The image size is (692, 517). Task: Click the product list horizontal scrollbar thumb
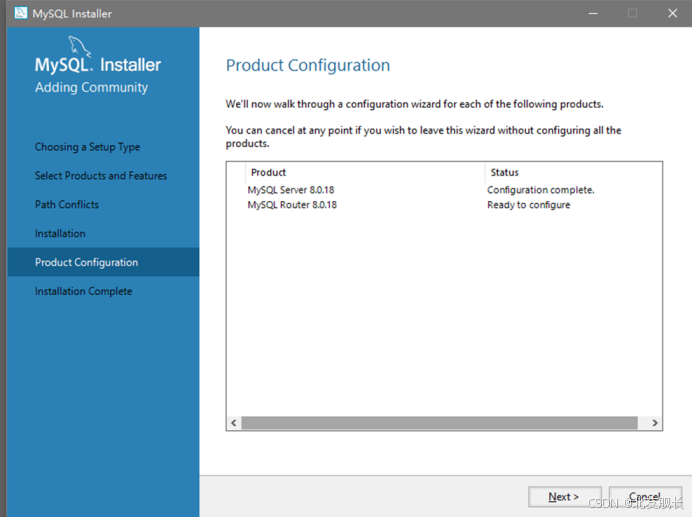pos(440,423)
